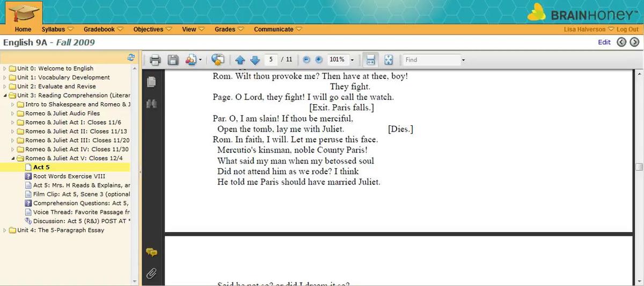Click the Find search field

431,60
